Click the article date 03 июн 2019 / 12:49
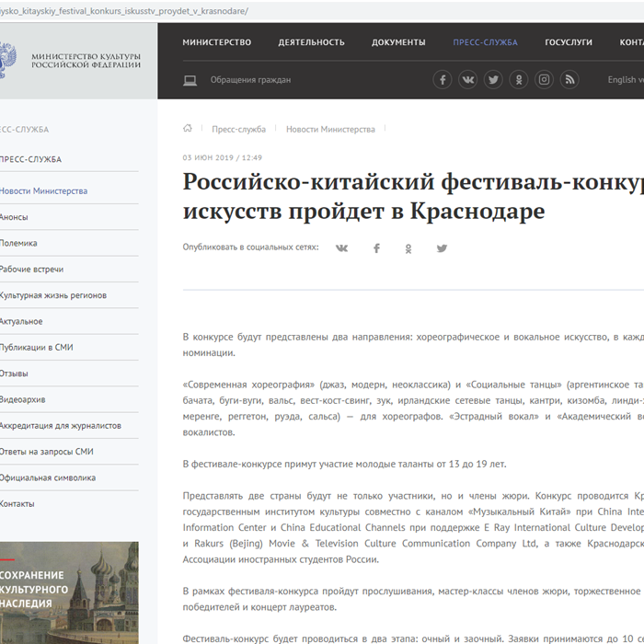This screenshot has width=644, height=644. (223, 157)
